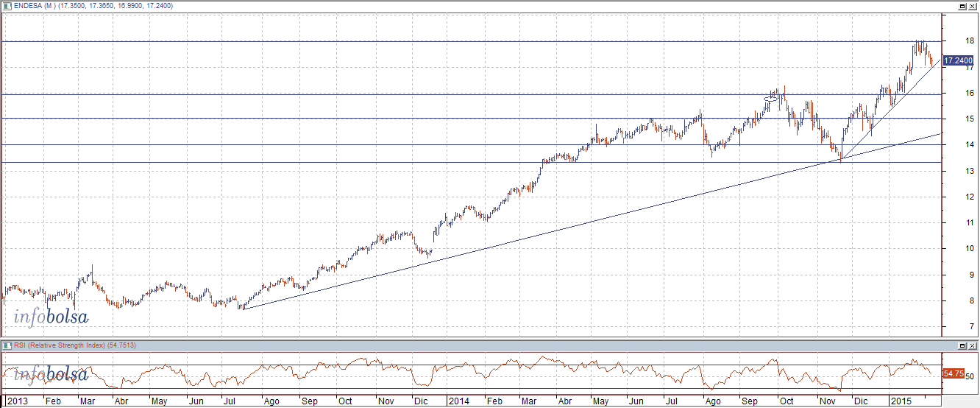Click the 16 price axis label
980x408 pixels.
pyautogui.click(x=970, y=93)
